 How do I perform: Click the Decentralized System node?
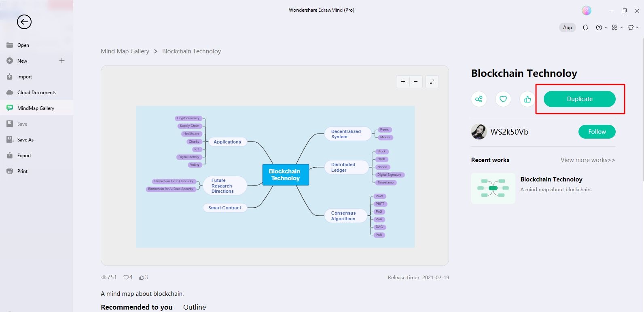348,134
